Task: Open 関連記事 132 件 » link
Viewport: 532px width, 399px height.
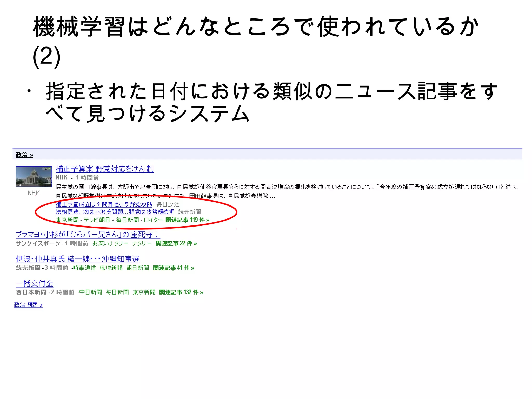Action: (x=181, y=292)
